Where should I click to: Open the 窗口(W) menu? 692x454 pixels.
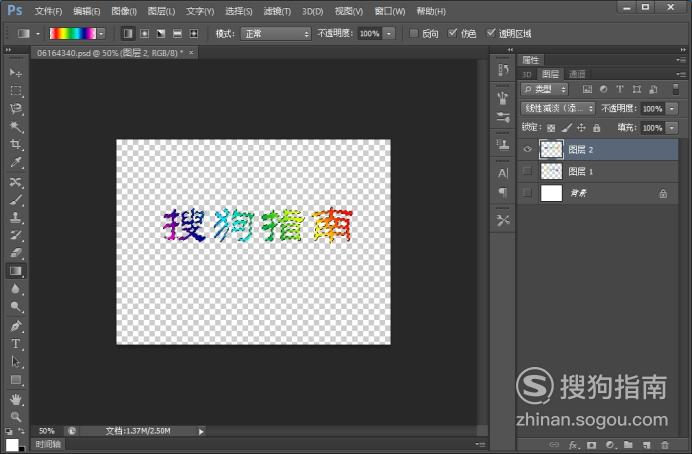[x=390, y=11]
